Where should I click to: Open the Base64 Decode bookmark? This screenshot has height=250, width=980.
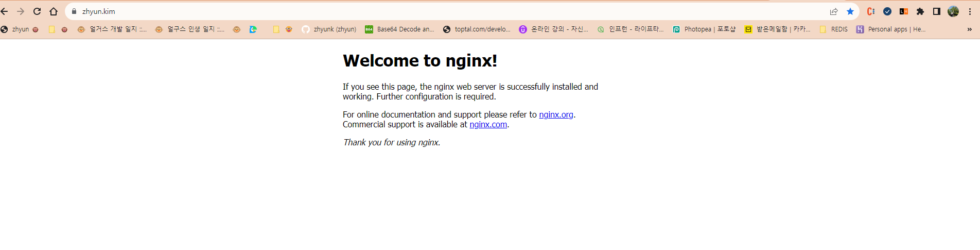coord(400,29)
